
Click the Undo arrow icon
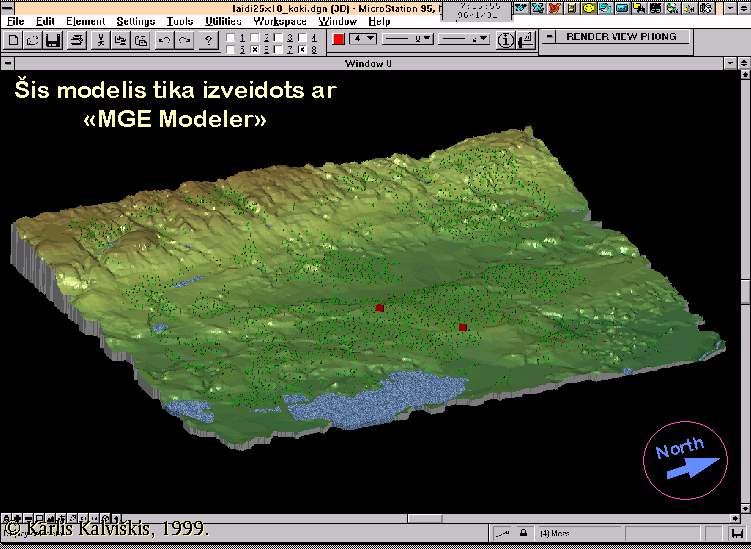(165, 41)
